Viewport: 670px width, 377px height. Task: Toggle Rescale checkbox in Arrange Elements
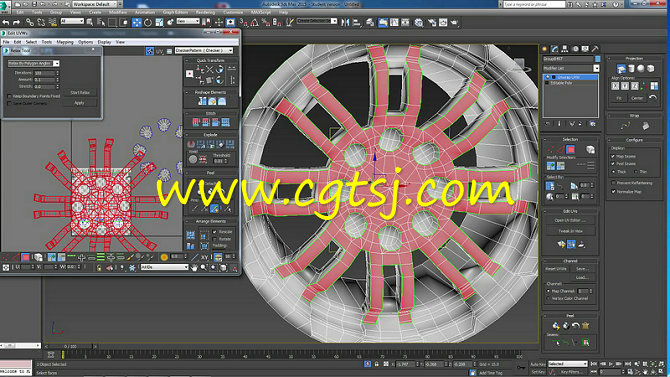click(215, 232)
